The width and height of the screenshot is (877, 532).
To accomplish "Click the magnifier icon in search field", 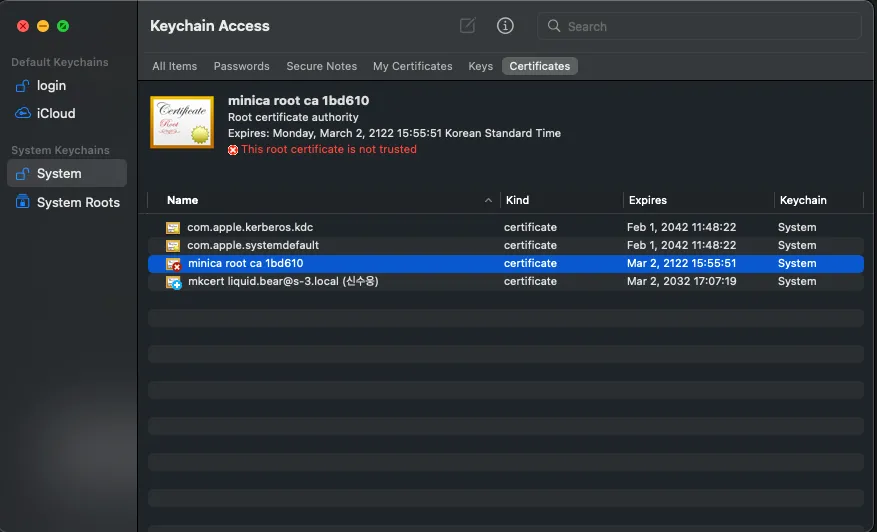I will [554, 26].
